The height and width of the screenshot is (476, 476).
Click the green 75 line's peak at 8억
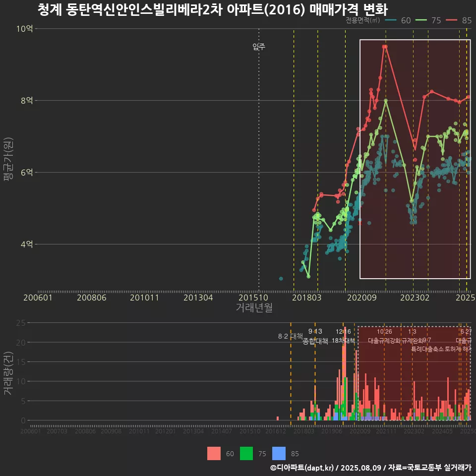(x=386, y=101)
